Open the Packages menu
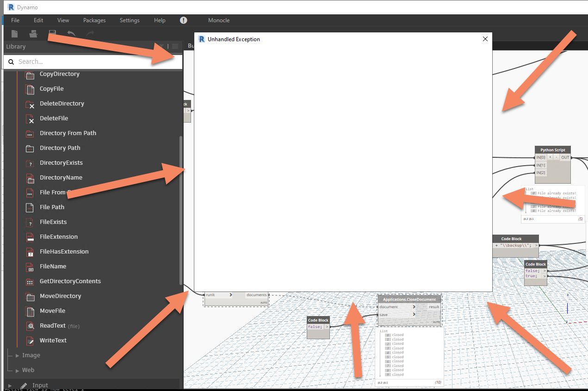588x391 pixels. (94, 20)
